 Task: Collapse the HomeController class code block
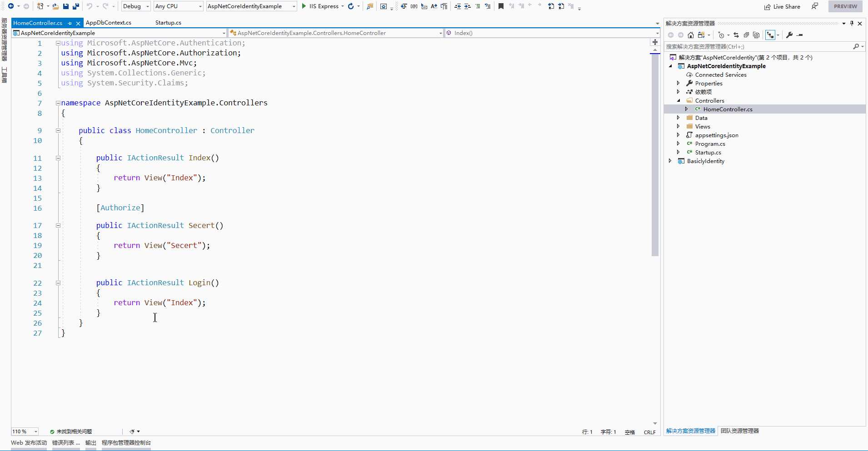coord(58,131)
